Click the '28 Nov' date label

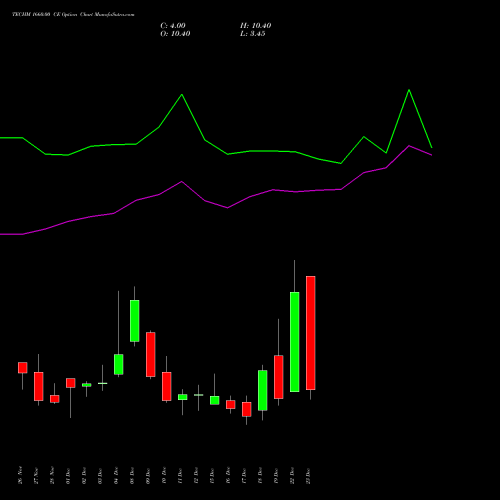[x=52, y=476]
